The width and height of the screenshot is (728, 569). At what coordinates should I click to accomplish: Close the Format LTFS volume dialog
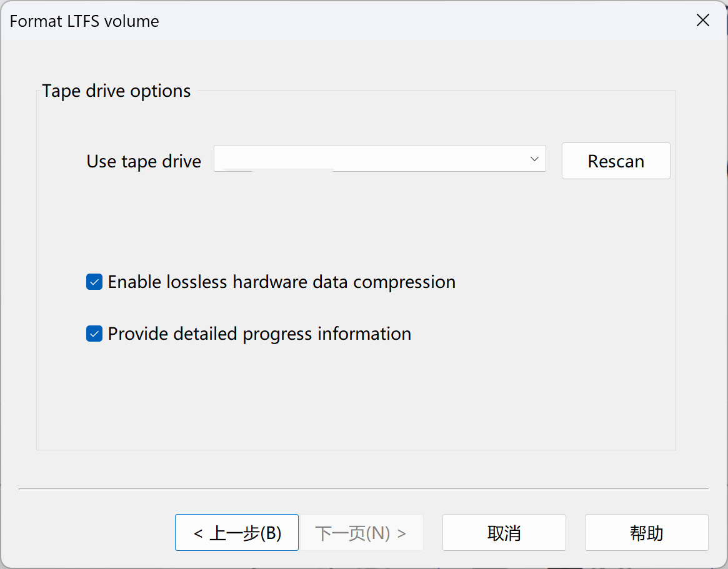tap(703, 21)
